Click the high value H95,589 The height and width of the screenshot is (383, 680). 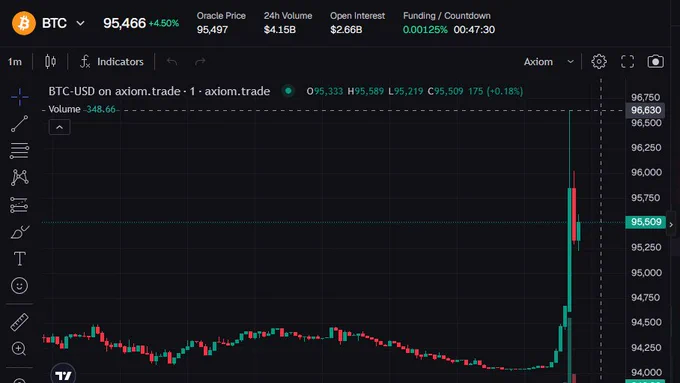tap(366, 92)
